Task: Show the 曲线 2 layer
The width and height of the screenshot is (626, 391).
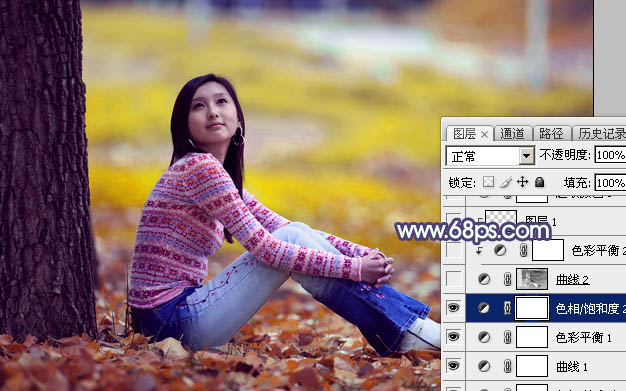Action: 454,279
